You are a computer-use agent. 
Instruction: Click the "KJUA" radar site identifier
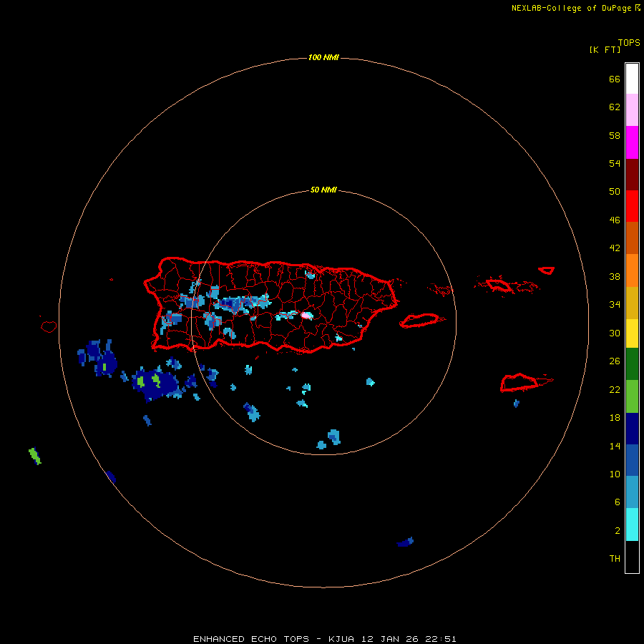click(342, 639)
